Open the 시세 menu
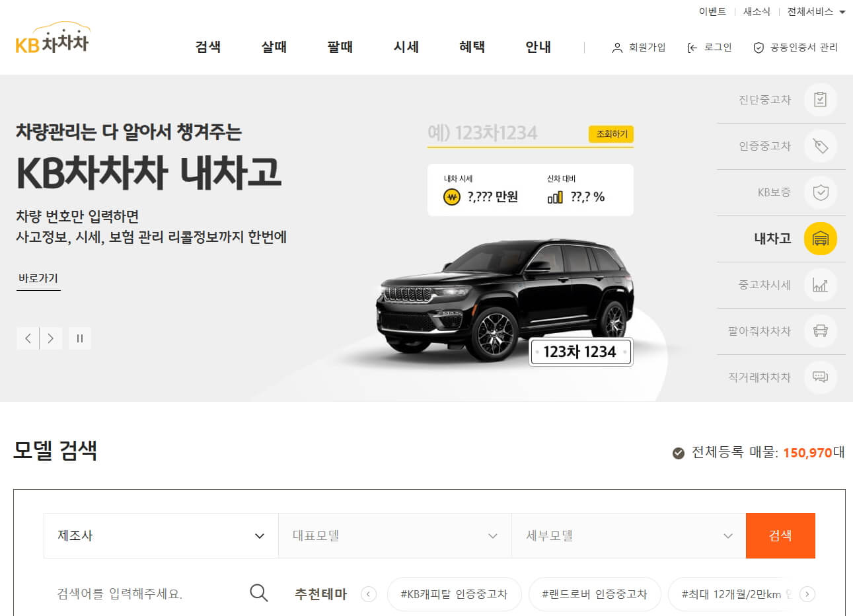This screenshot has height=616, width=853. point(406,47)
